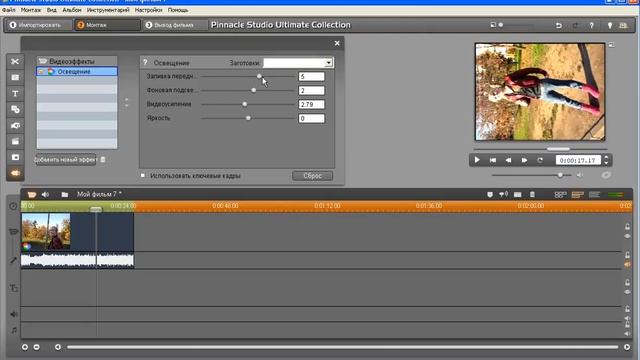Click the audio level meter icon
The image size is (640, 360).
(616, 195)
